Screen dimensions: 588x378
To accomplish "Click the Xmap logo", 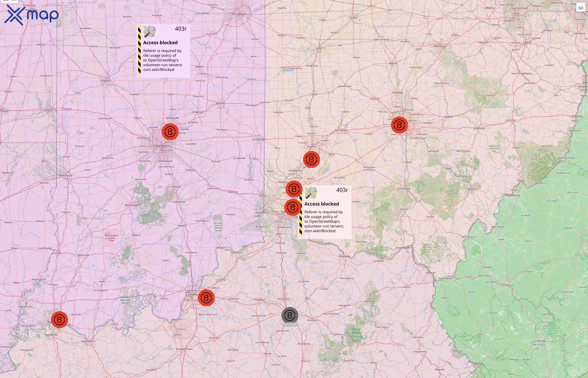I will [31, 15].
